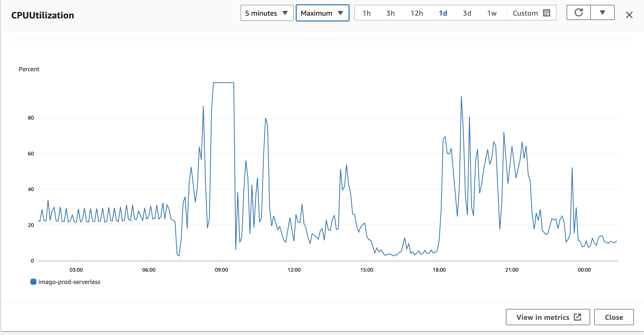Viewport: 644px width, 335px height.
Task: Click the refresh graph icon
Action: pyautogui.click(x=578, y=13)
